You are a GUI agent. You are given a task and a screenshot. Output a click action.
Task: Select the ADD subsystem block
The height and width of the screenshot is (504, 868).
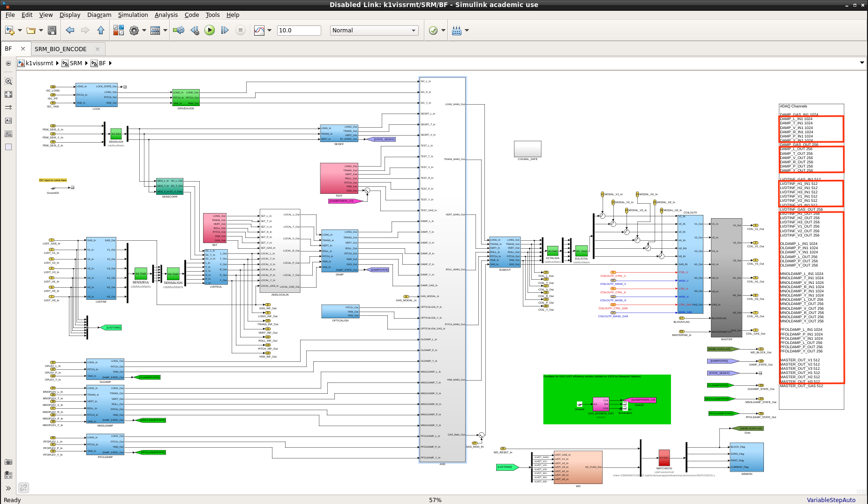442,269
